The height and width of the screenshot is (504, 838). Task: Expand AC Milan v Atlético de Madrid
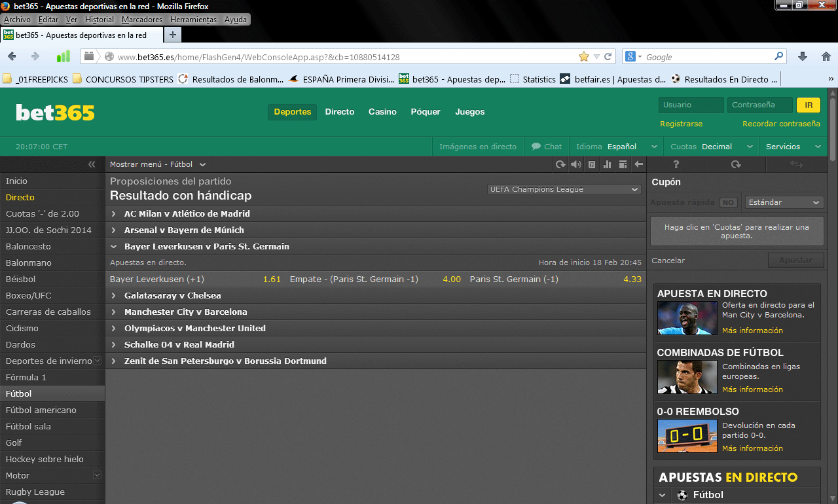(376, 213)
